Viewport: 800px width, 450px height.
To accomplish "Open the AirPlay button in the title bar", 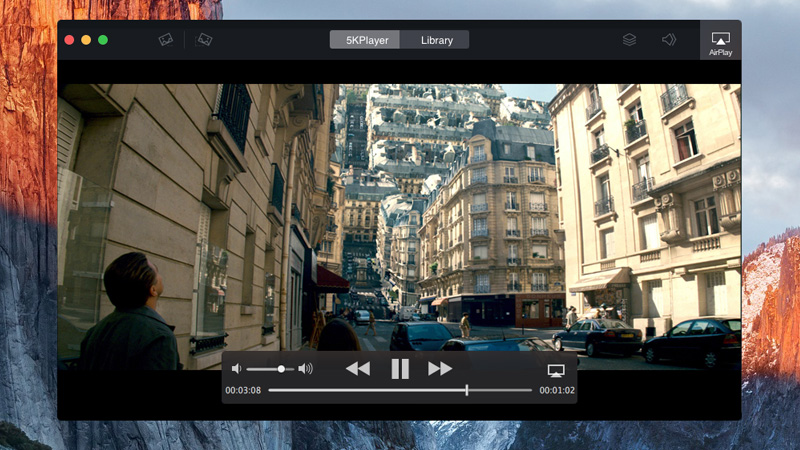I will [720, 41].
